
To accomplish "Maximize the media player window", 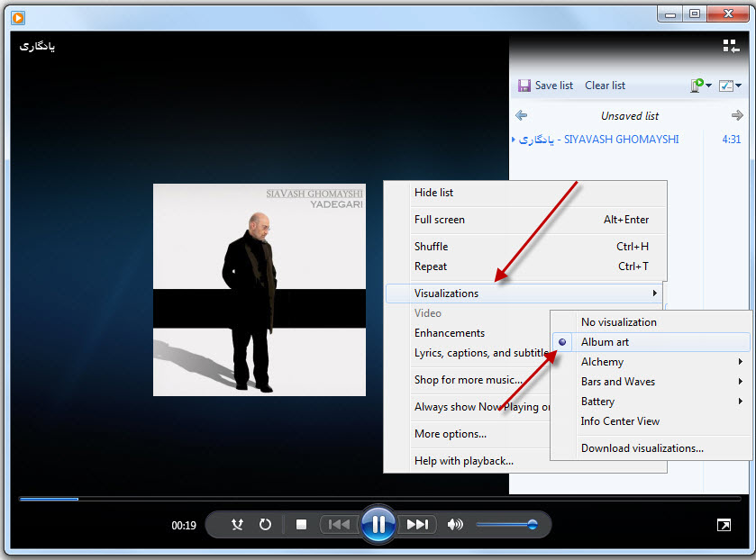I will (695, 14).
